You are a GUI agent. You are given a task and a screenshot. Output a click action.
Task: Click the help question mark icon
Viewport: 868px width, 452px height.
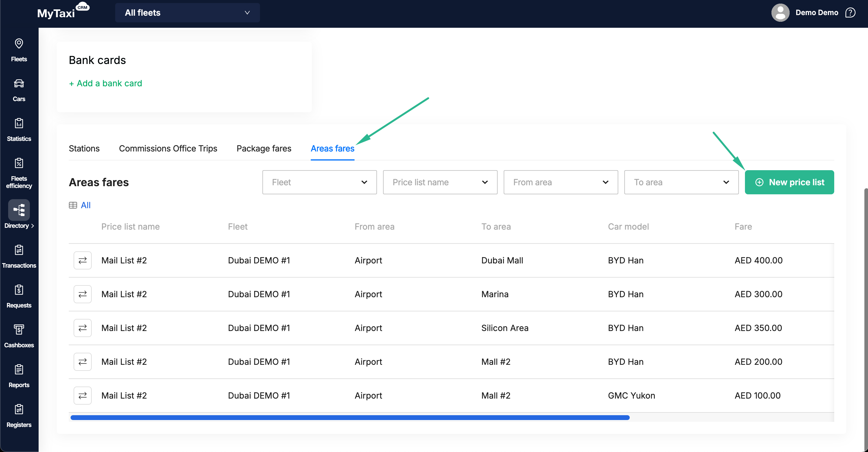[850, 13]
